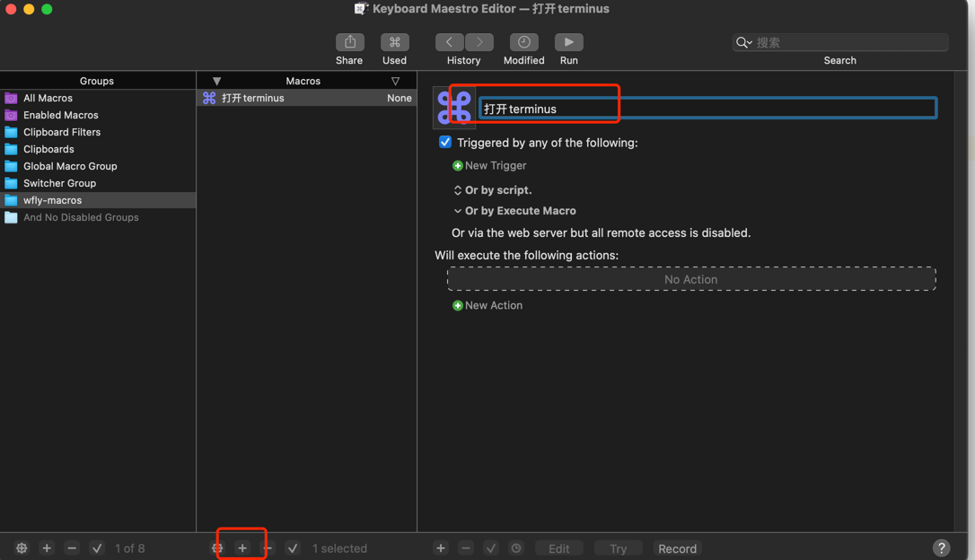Select the Enabled Macros group

(x=98, y=115)
